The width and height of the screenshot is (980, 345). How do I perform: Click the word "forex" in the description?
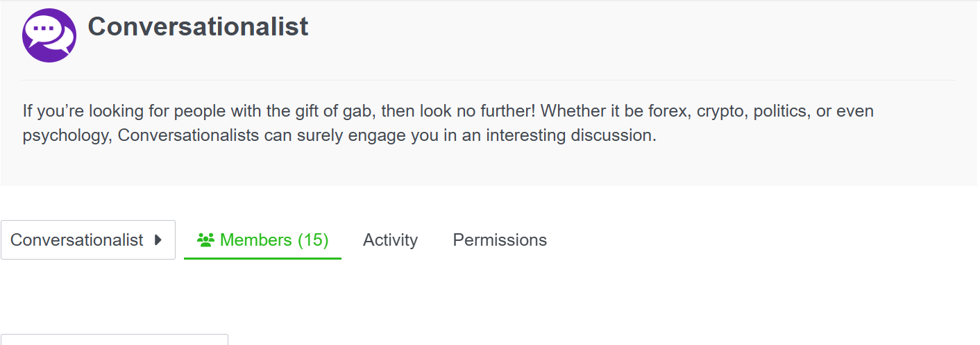tap(665, 111)
